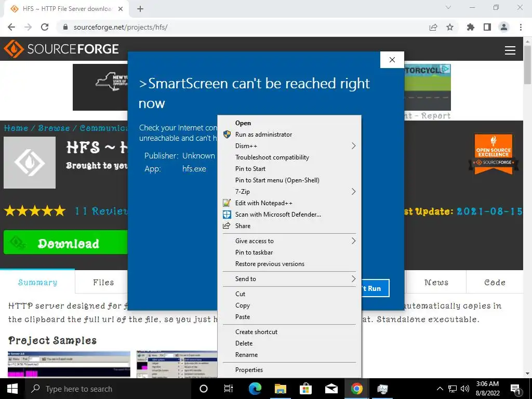Select Pin to Start
Screen dimensions: 532x399
click(x=289, y=169)
